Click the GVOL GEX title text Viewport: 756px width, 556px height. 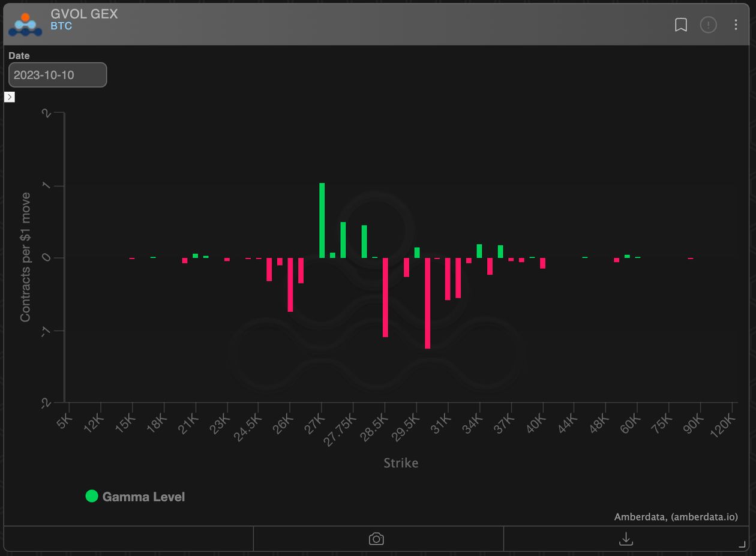84,14
